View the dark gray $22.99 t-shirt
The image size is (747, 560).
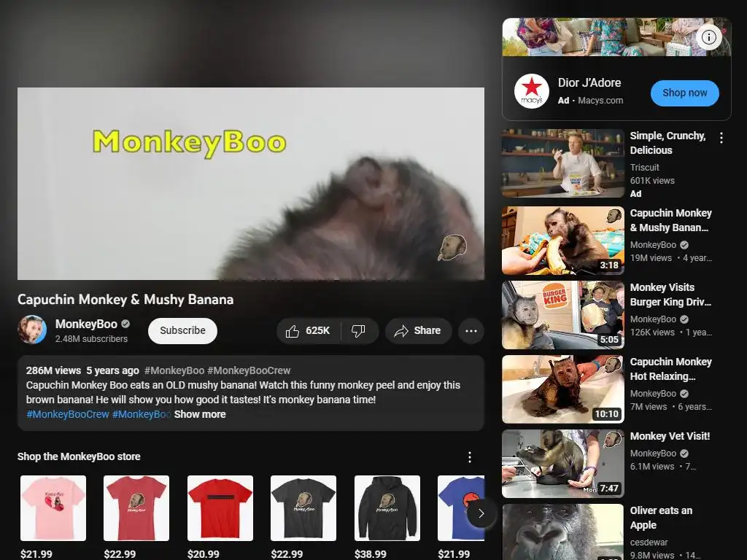303,508
